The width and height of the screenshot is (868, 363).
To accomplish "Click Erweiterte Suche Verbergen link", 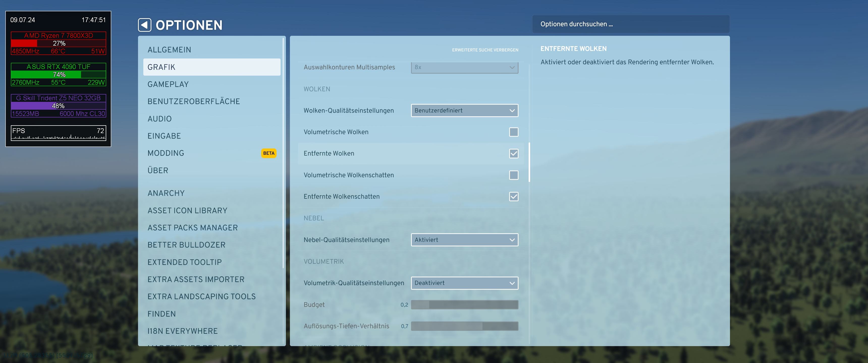I will [485, 50].
